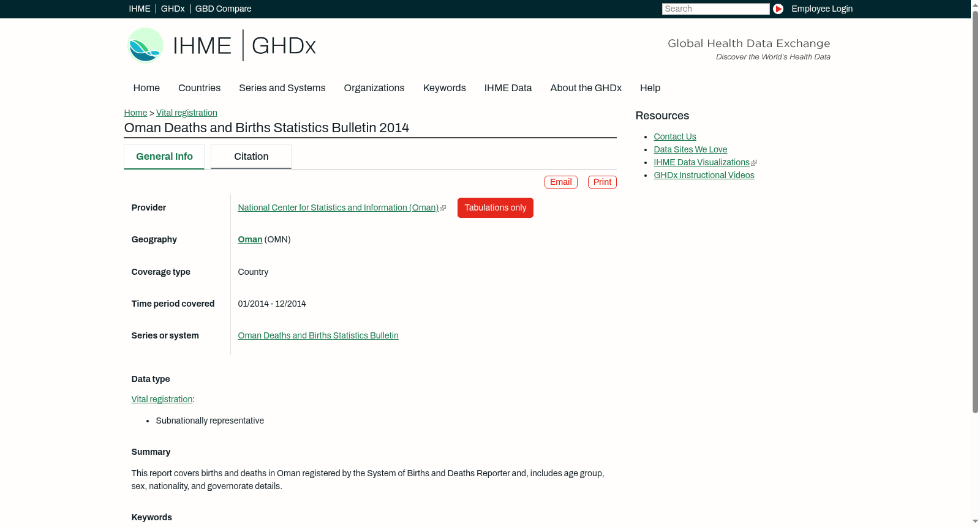Click the Keywords heading below the summary
The height and width of the screenshot is (527, 980).
pos(152,518)
